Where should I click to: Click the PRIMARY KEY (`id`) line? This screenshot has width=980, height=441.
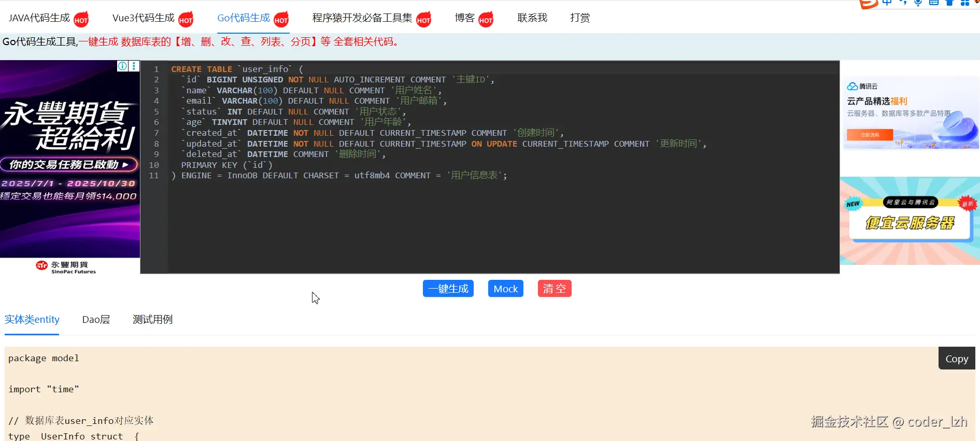(x=227, y=165)
